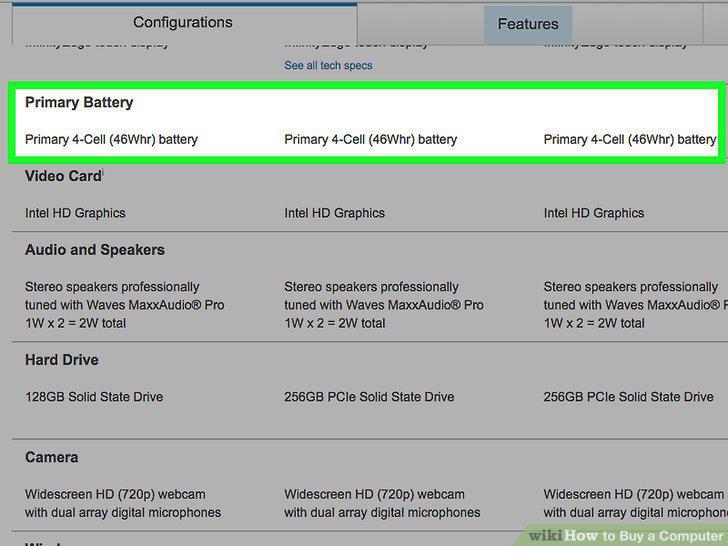Click middle column 46Whr battery text

(x=370, y=139)
